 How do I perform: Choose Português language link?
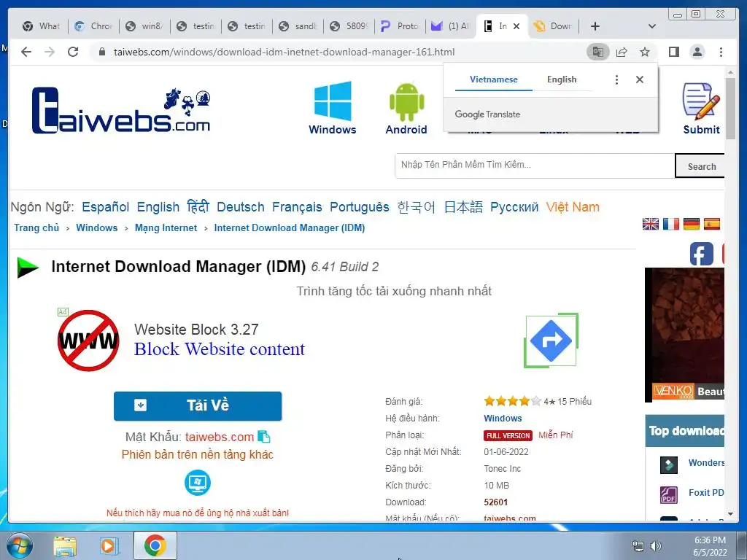(x=359, y=207)
